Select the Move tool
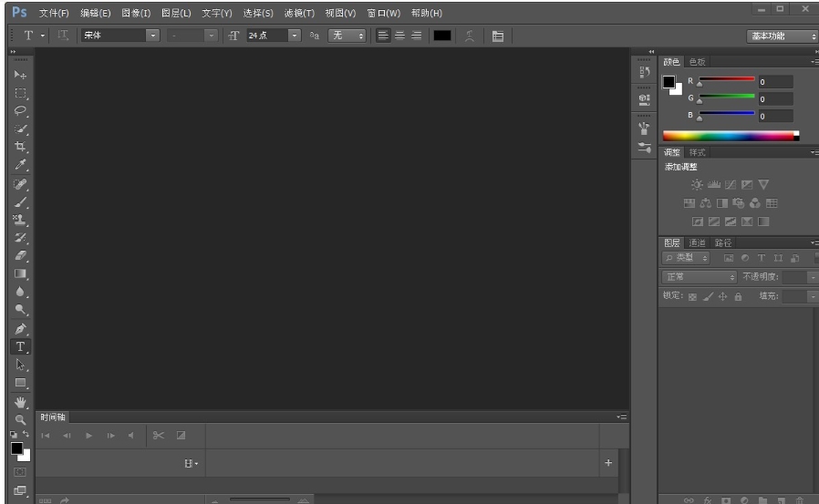The width and height of the screenshot is (819, 504). tap(20, 75)
